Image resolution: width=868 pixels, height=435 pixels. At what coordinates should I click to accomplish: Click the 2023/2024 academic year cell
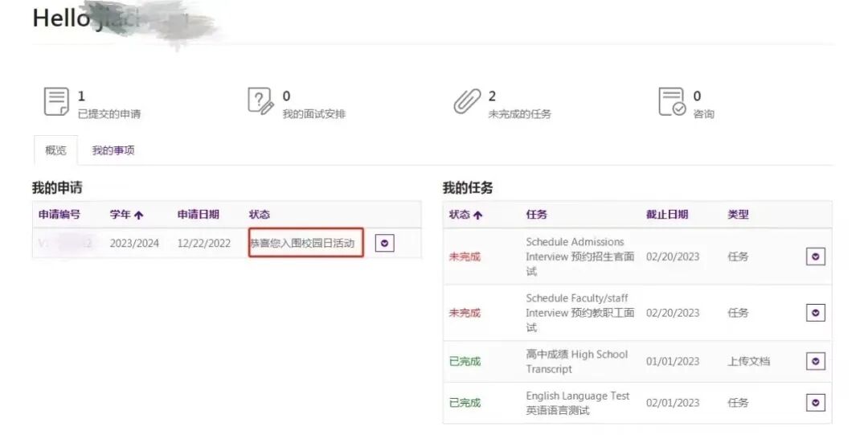(134, 244)
